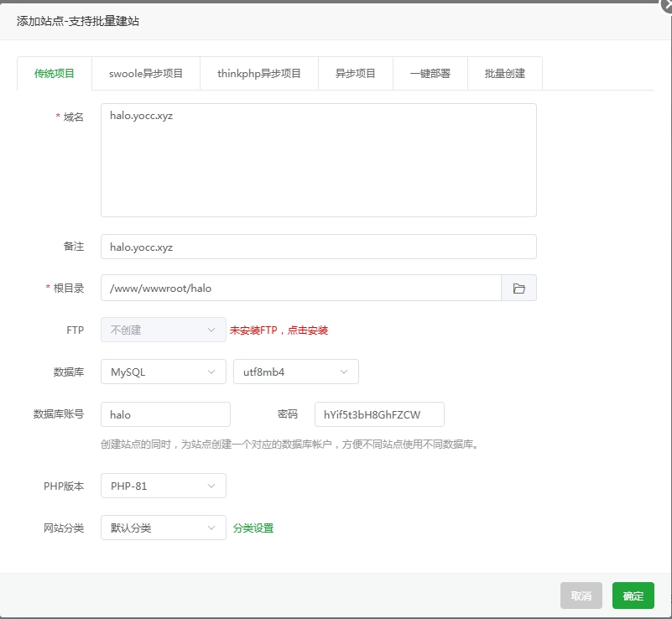Click the 备注 remark input field

[x=319, y=246]
